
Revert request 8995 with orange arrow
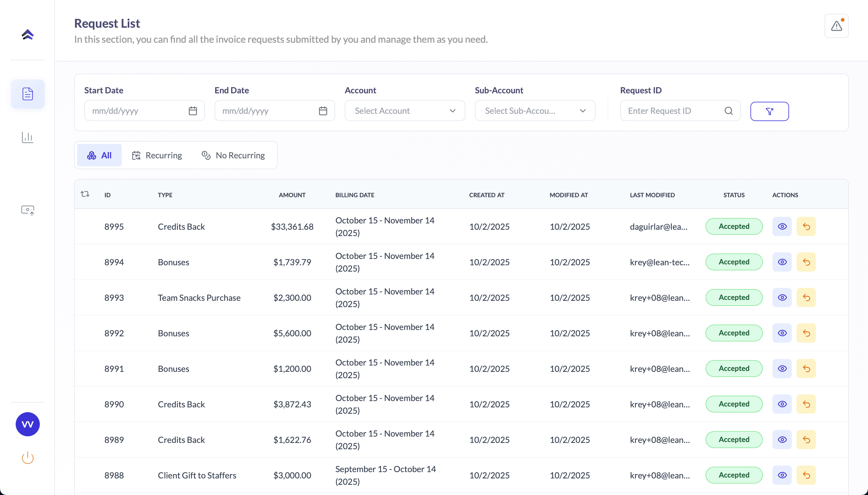[806, 226]
